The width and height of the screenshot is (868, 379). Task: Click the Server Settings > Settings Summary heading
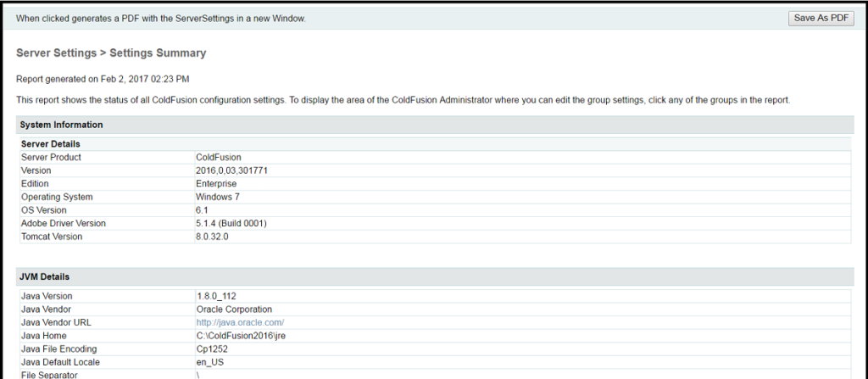(x=111, y=53)
